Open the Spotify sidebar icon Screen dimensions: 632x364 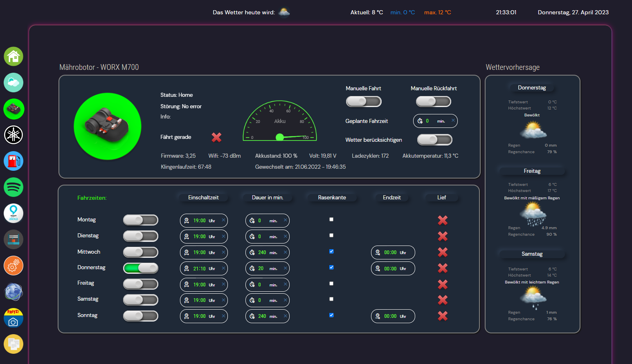pyautogui.click(x=13, y=187)
